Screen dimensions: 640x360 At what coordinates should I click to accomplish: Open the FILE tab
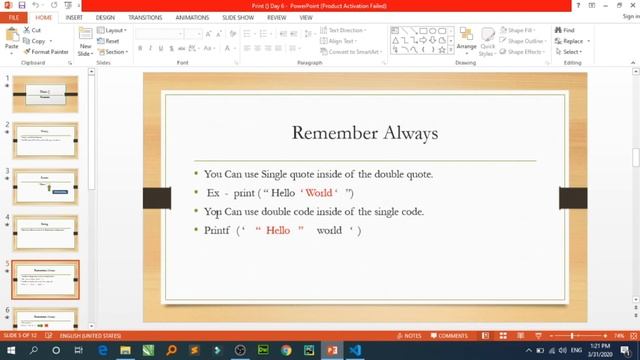(x=14, y=18)
